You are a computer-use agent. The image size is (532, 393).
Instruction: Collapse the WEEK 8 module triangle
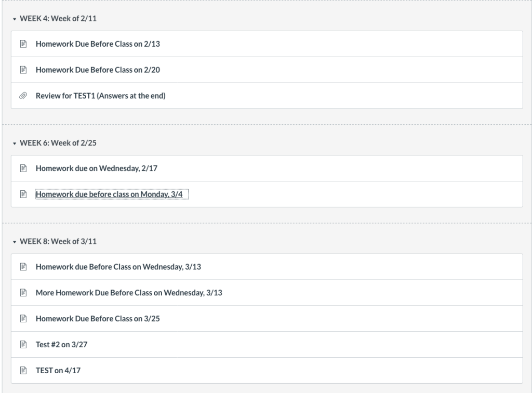pos(15,242)
